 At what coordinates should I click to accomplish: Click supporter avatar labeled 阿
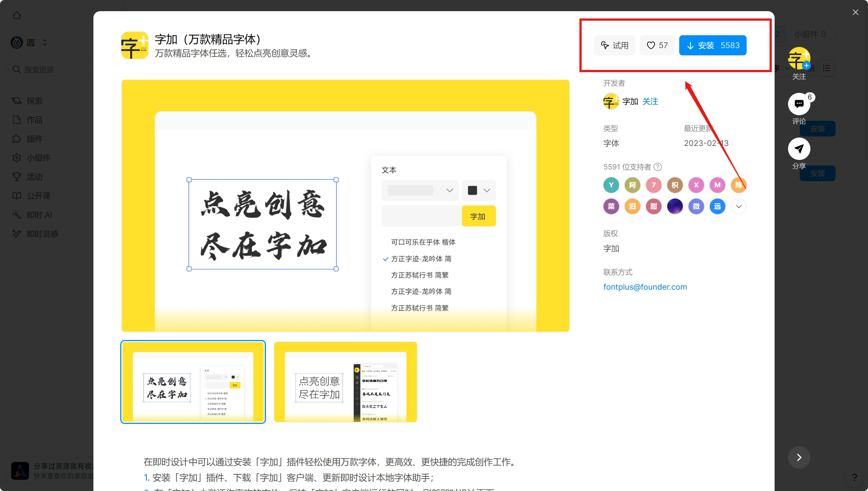point(632,185)
